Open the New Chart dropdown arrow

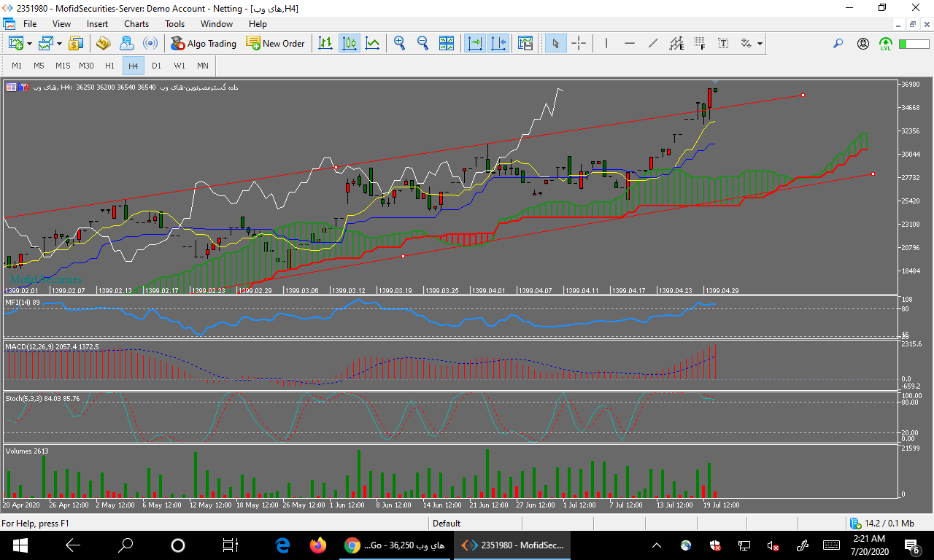coord(29,44)
